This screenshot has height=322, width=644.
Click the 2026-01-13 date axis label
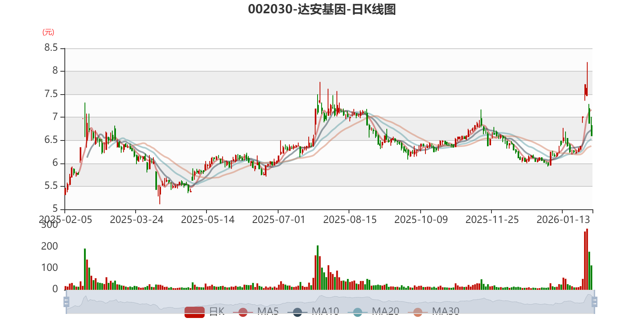coord(563,220)
